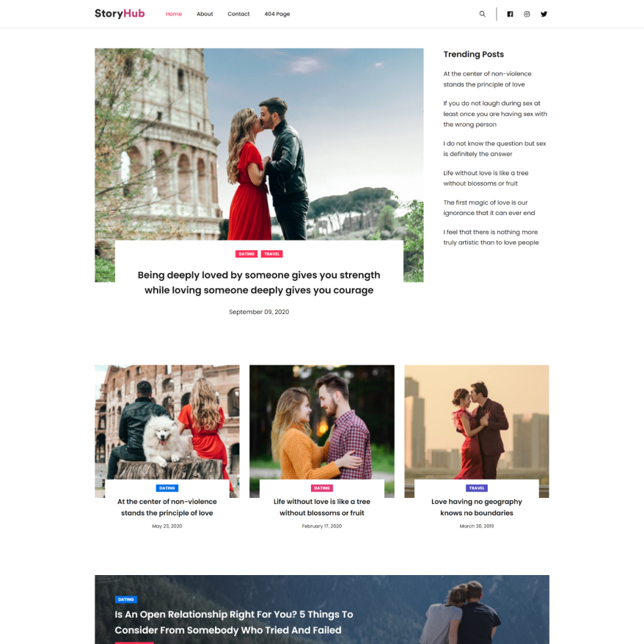644x644 pixels.
Task: Select the Home menu item
Action: [173, 13]
